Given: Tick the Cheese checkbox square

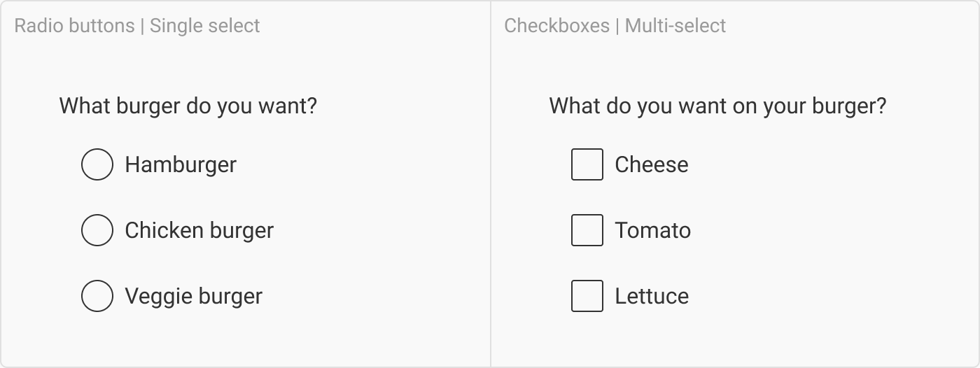Looking at the screenshot, I should pos(587,164).
